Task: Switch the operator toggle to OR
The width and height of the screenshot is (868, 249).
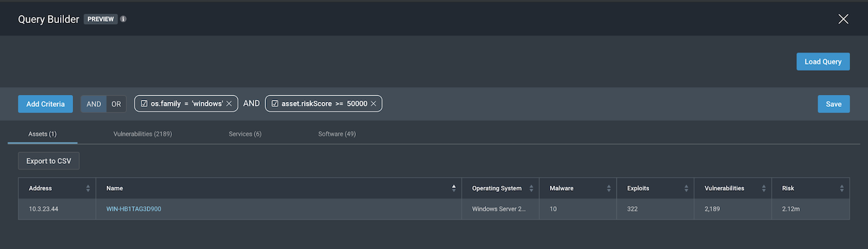Action: pyautogui.click(x=116, y=104)
